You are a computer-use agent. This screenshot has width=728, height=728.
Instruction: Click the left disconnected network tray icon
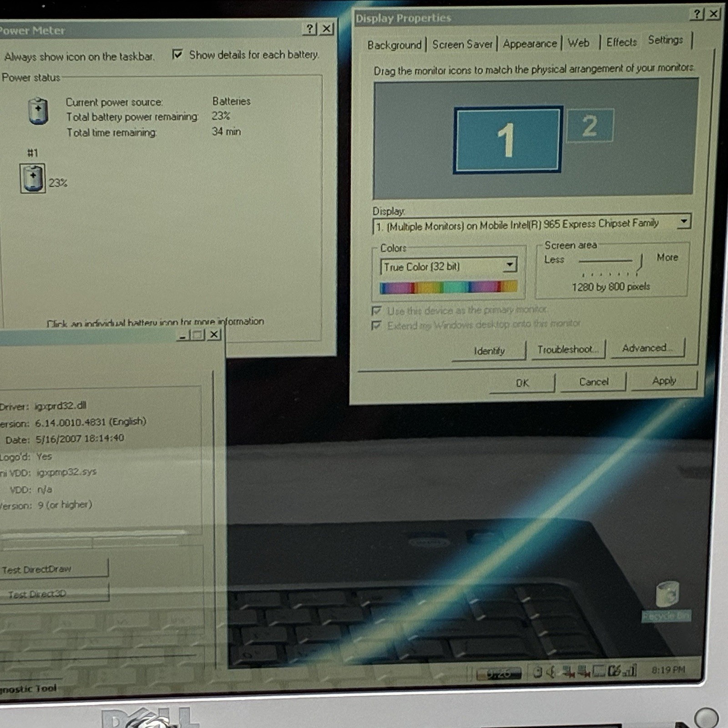coord(568,671)
